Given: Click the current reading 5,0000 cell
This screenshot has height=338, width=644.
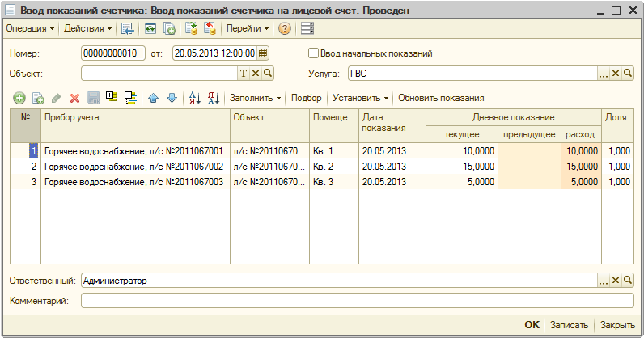Looking at the screenshot, I should [462, 181].
